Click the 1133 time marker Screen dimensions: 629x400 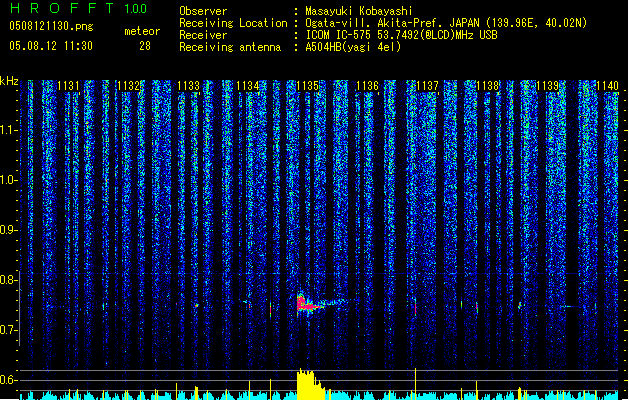tap(188, 86)
